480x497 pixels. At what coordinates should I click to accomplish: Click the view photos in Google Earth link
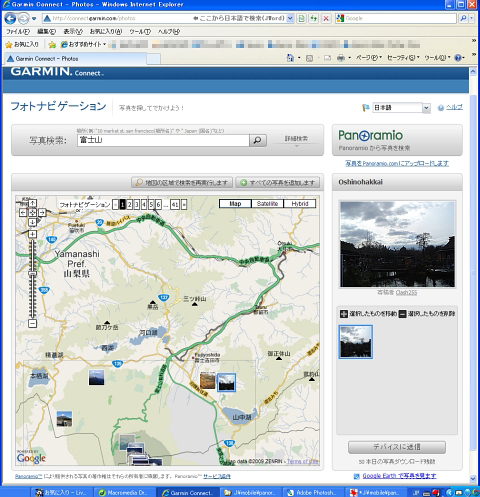[x=399, y=476]
